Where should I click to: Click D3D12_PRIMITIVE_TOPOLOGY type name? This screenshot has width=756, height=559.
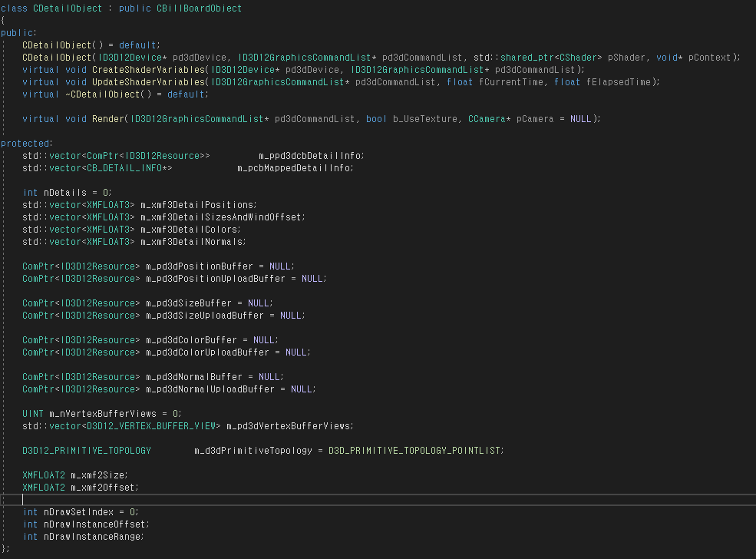click(x=87, y=451)
